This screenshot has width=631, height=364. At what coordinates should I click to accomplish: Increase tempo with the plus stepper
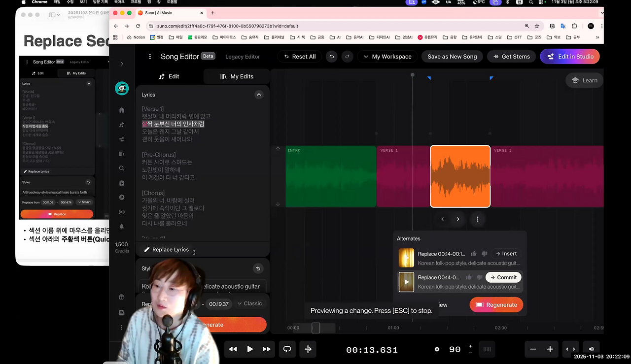click(470, 346)
